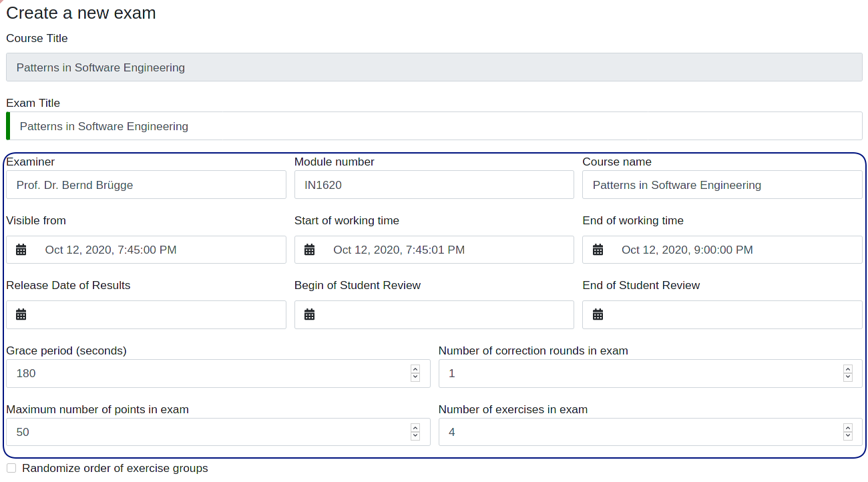The image size is (868, 482).
Task: Enable Randomize order of exercise groups checkbox
Action: click(x=11, y=468)
